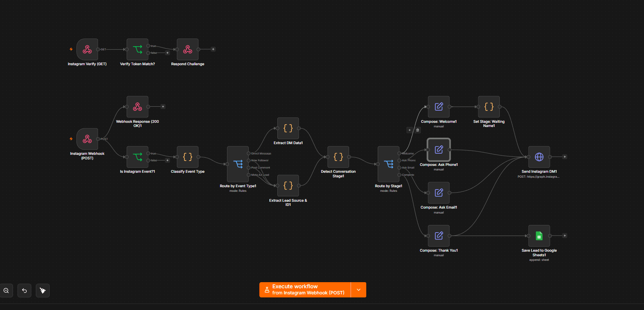Add node after Send Instagram DM1 plus
The image size is (644, 310).
click(565, 157)
